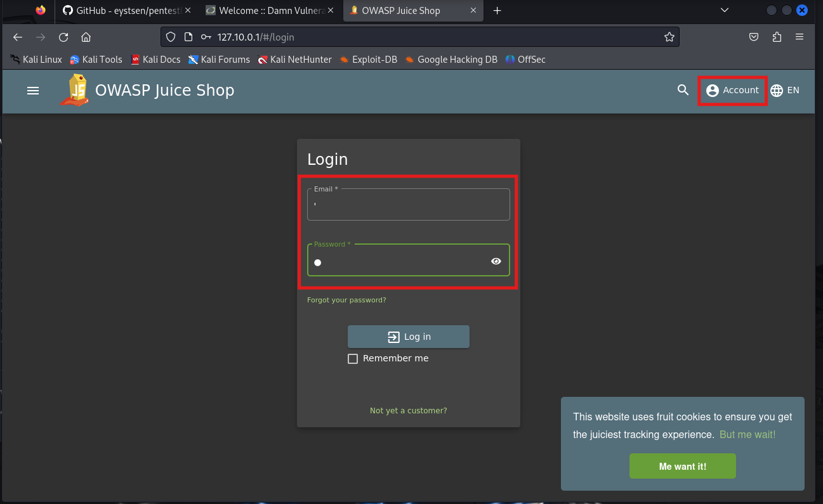Open the Exploit-DB bookmark
The width and height of the screenshot is (823, 504).
click(368, 60)
